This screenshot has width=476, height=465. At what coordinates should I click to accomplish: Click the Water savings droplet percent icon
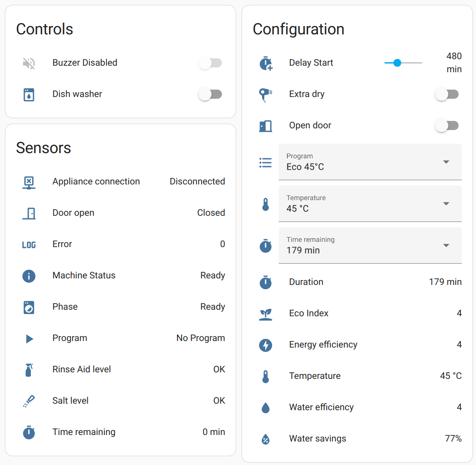tap(266, 439)
